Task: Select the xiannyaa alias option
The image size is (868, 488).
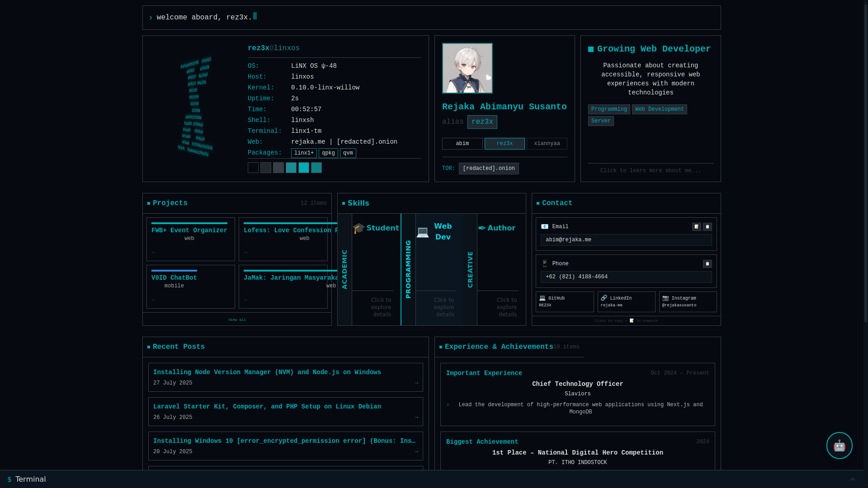Action: click(x=547, y=144)
